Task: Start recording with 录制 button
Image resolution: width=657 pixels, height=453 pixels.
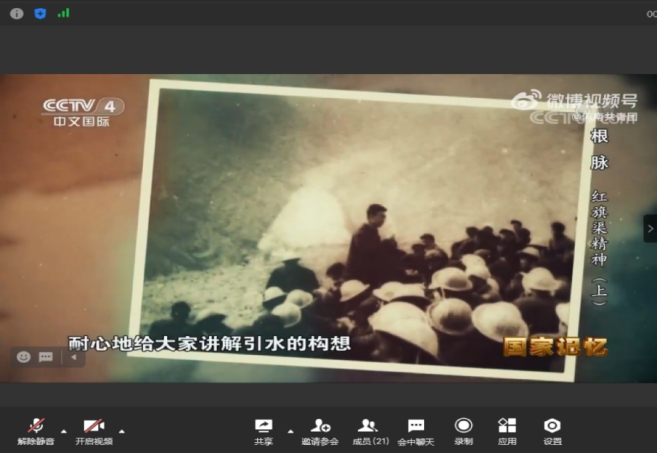Action: pos(463,430)
